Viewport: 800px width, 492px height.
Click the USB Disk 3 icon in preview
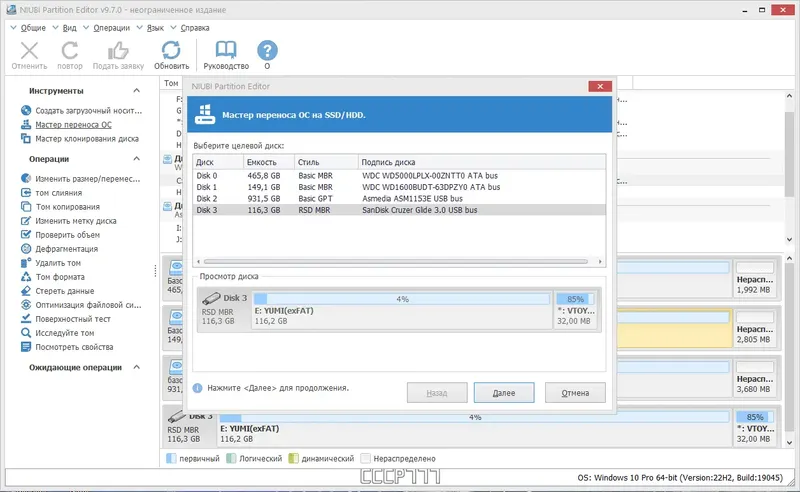[211, 298]
